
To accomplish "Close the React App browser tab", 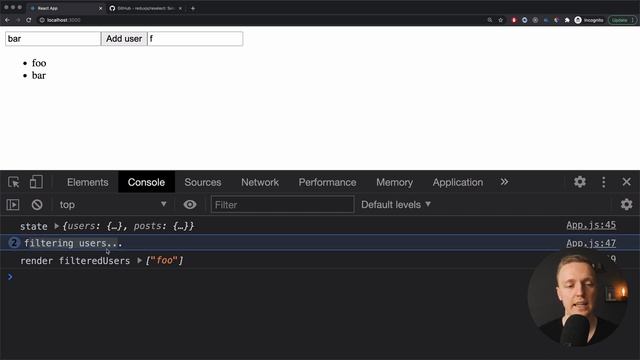I will (100, 8).
